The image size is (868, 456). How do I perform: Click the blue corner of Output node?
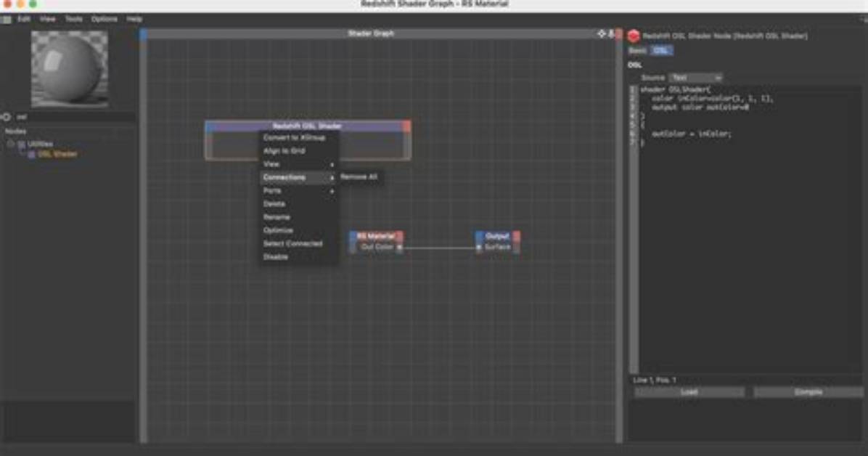[x=480, y=237]
